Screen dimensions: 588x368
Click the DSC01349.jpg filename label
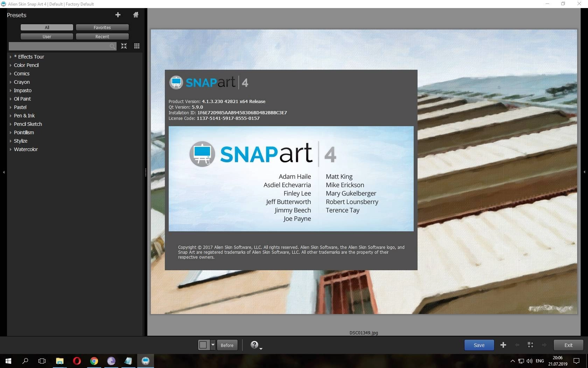tap(364, 333)
